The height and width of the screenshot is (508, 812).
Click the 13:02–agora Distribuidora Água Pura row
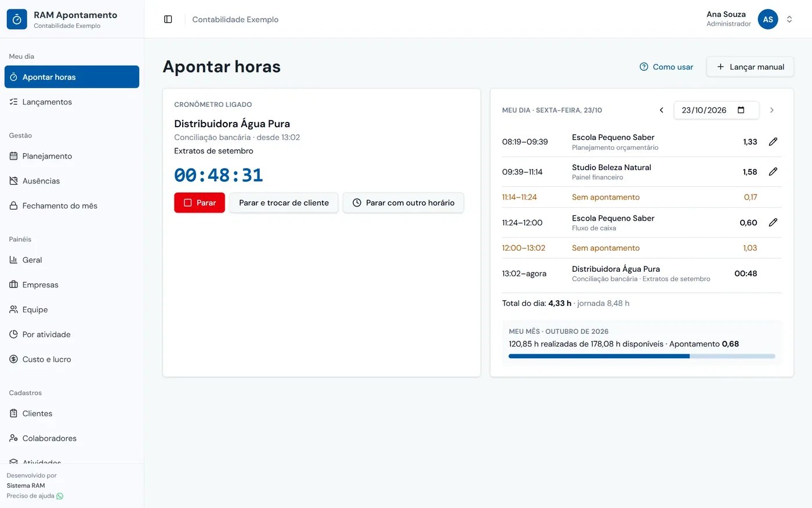click(641, 273)
